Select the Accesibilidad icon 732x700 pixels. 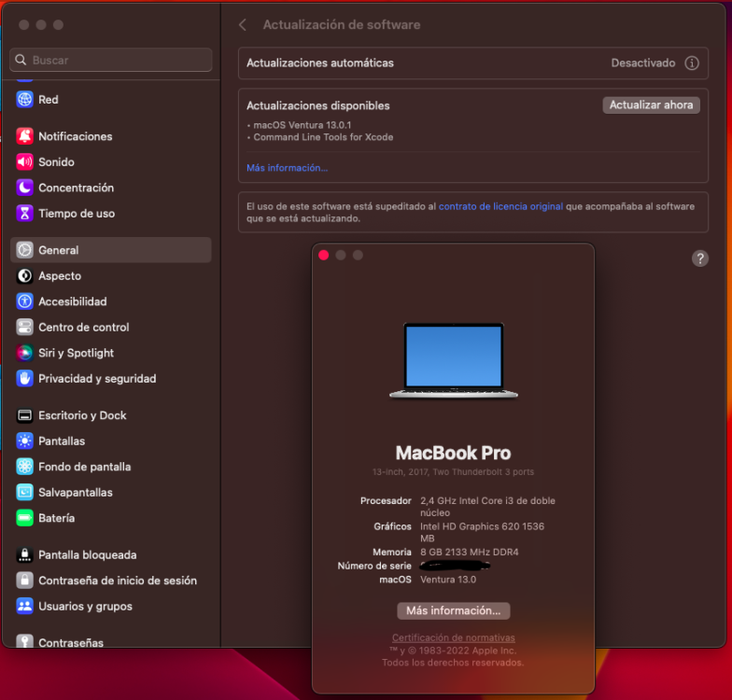coord(24,301)
